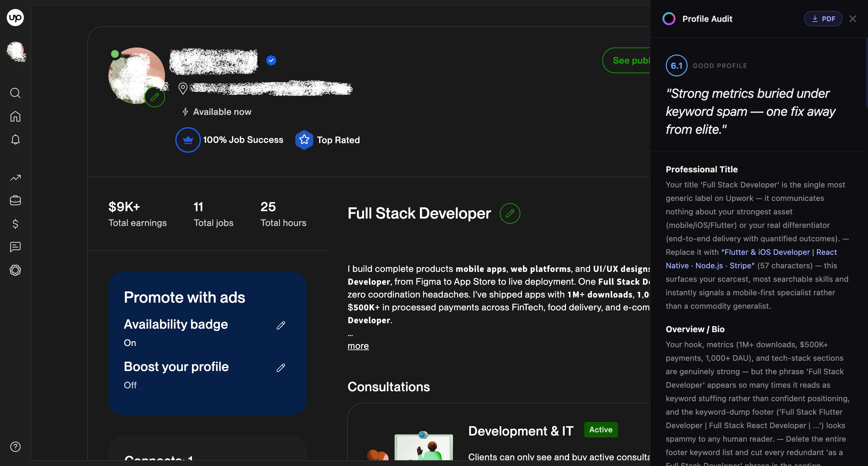868x466 pixels.
Task: Click the 25 Total hours stat
Action: (x=283, y=214)
